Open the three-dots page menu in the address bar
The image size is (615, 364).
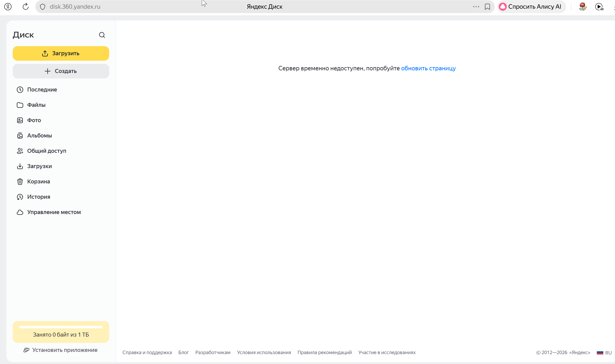click(x=476, y=7)
